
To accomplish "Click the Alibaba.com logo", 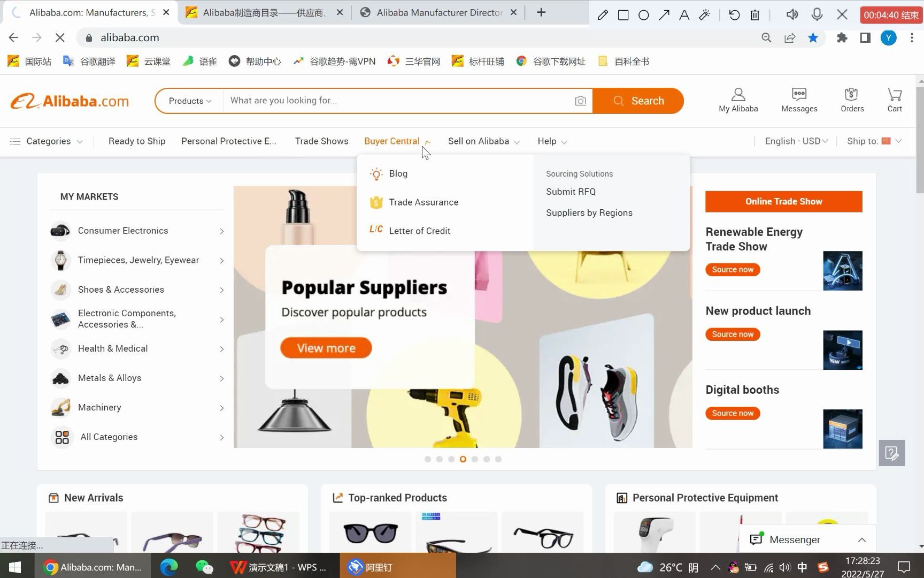I will (70, 101).
